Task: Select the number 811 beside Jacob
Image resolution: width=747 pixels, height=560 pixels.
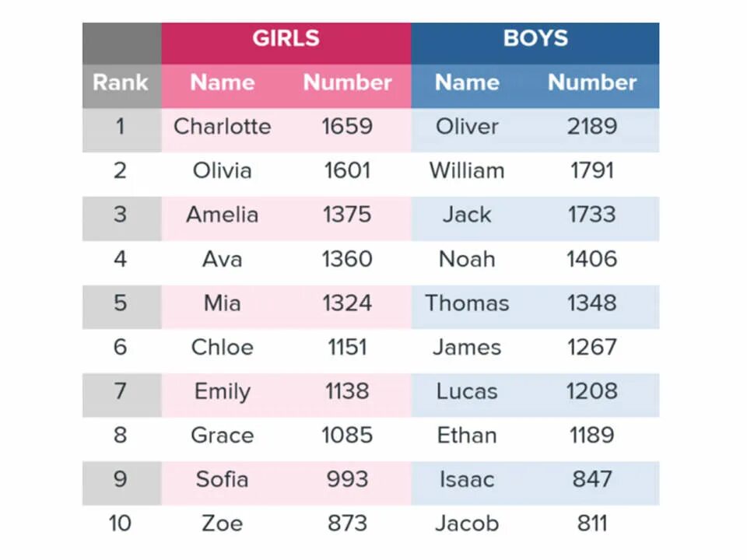Action: (592, 523)
